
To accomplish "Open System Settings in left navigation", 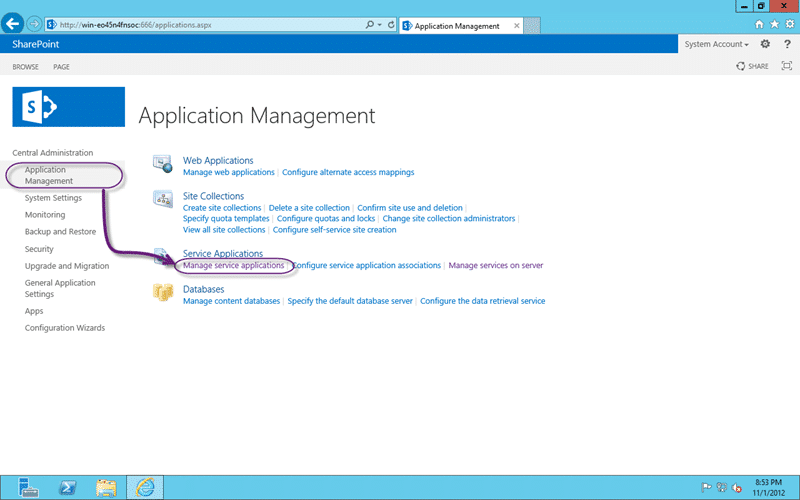I will click(53, 198).
